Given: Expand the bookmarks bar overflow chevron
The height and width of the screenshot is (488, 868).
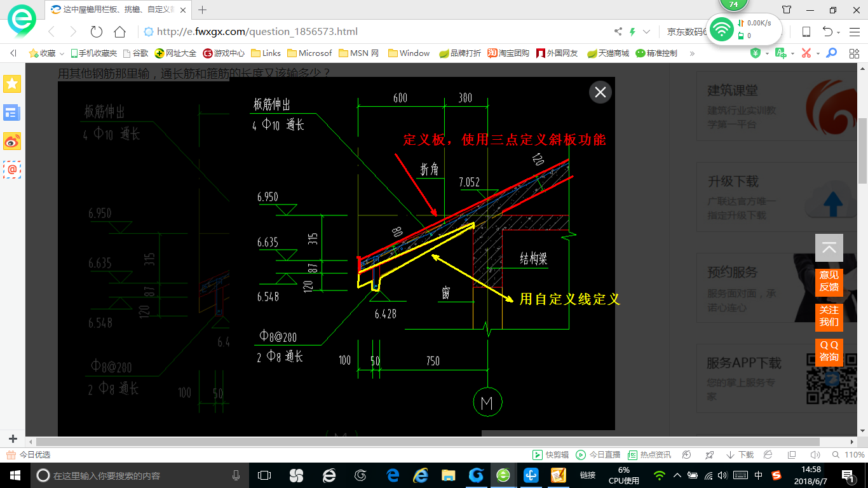Looking at the screenshot, I should pyautogui.click(x=692, y=53).
